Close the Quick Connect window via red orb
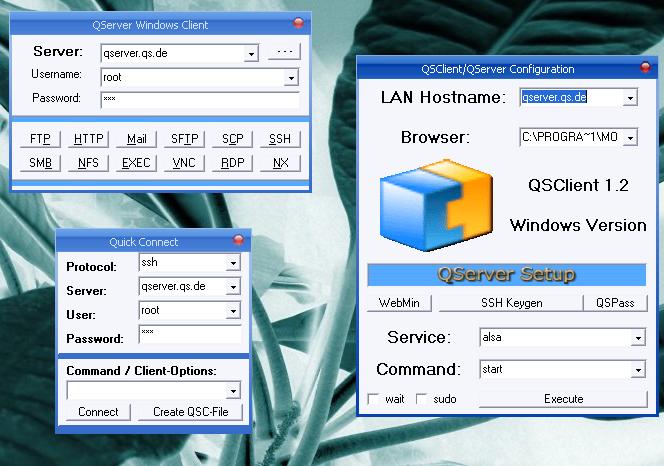 click(238, 240)
